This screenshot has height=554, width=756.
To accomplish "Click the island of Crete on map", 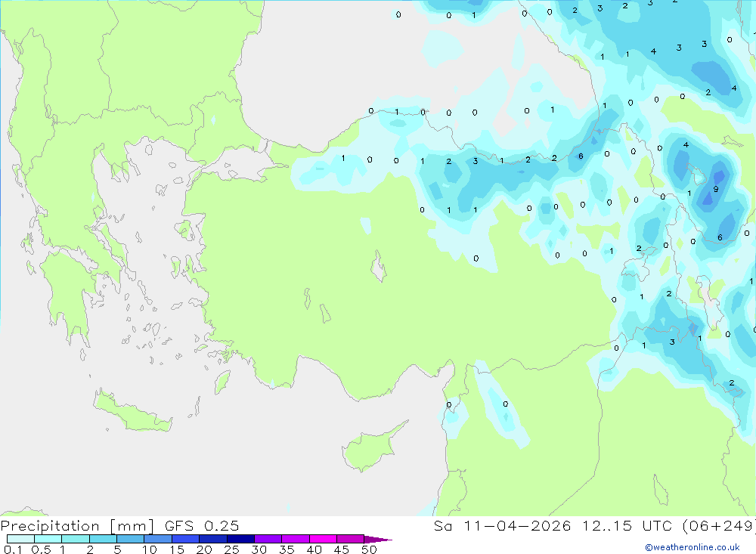I will click(132, 412).
